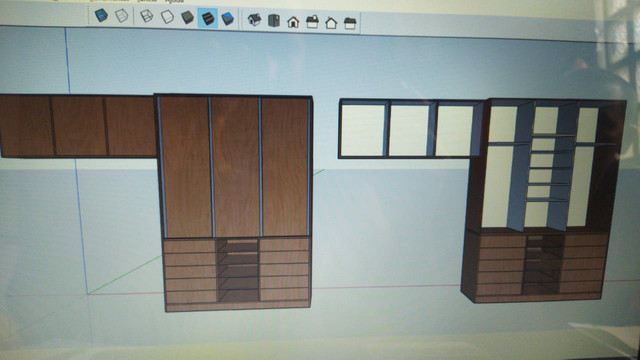This screenshot has width=640, height=360.
Task: Toggle Back Edges style icon
Action: coord(122,16)
